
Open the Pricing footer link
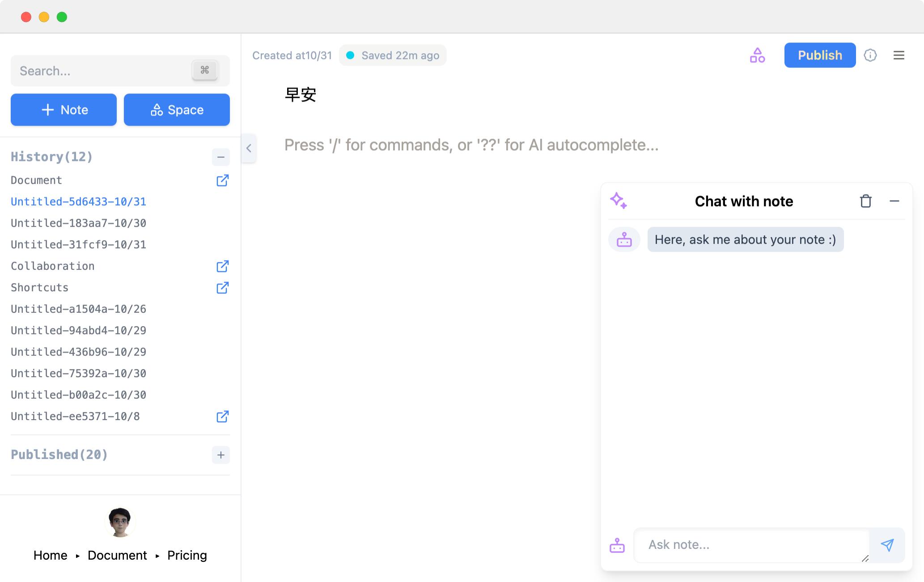point(187,555)
